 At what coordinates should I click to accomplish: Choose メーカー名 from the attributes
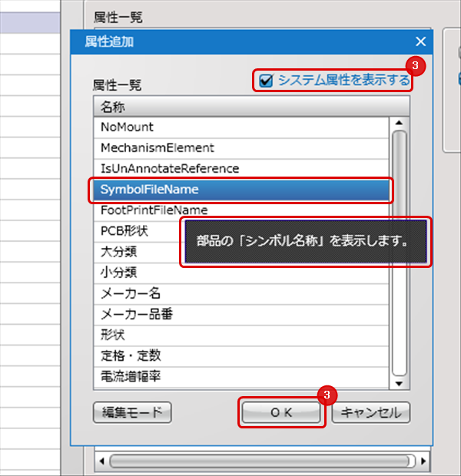click(x=131, y=293)
